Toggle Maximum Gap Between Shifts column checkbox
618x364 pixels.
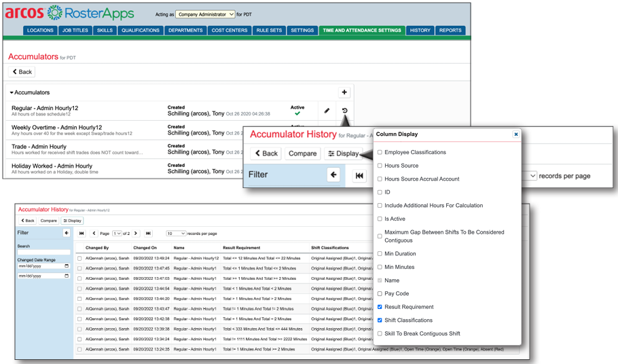[380, 236]
